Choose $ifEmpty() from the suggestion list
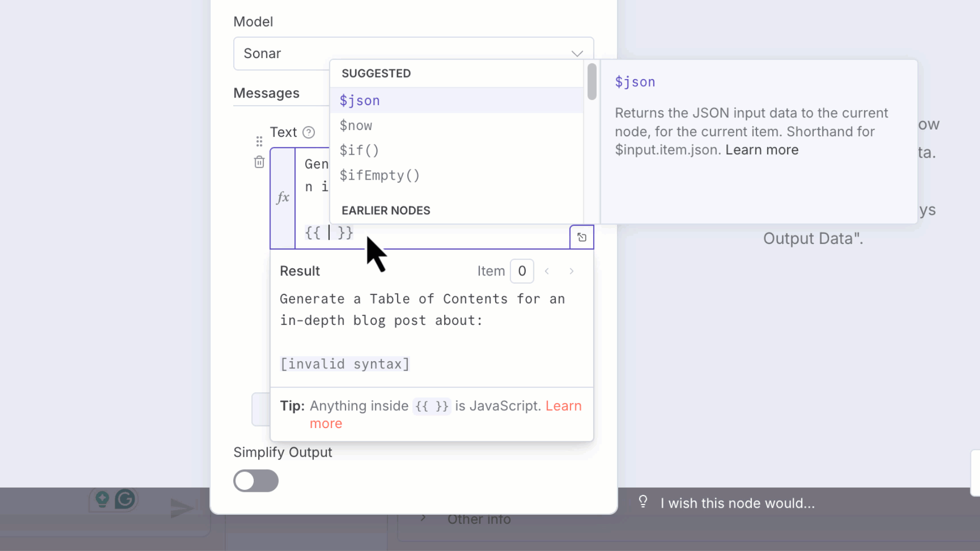 tap(379, 176)
